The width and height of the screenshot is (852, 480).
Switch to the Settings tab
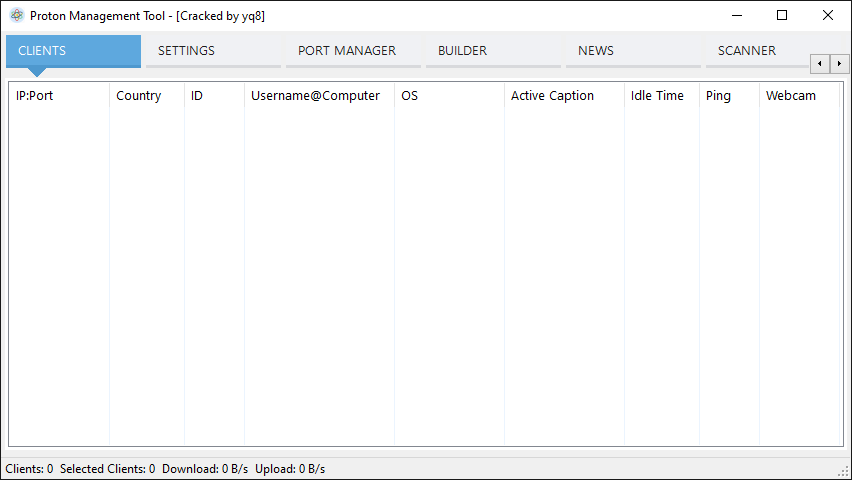pyautogui.click(x=186, y=51)
